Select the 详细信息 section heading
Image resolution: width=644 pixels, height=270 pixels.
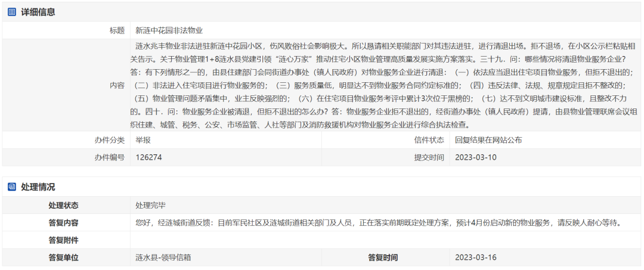click(38, 12)
